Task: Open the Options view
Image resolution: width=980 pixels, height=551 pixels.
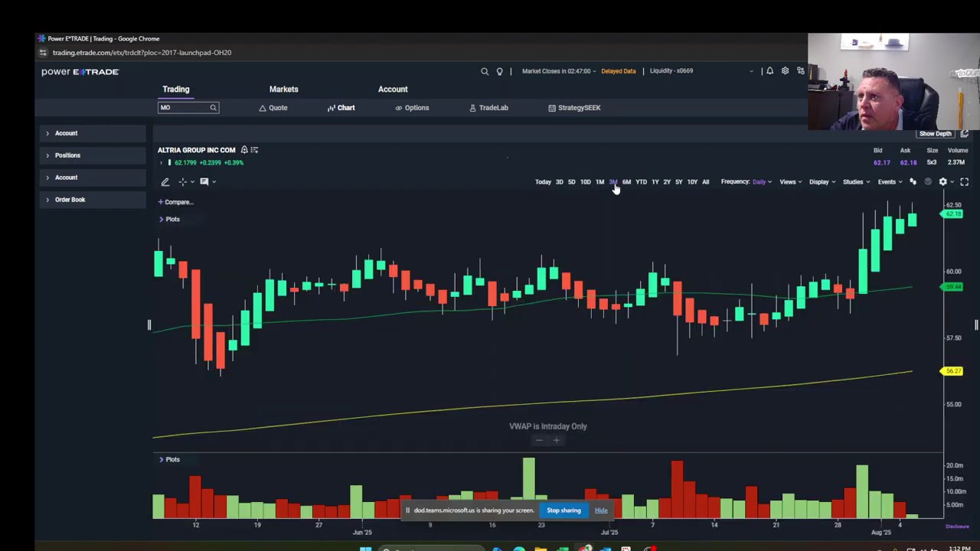Action: coord(412,108)
